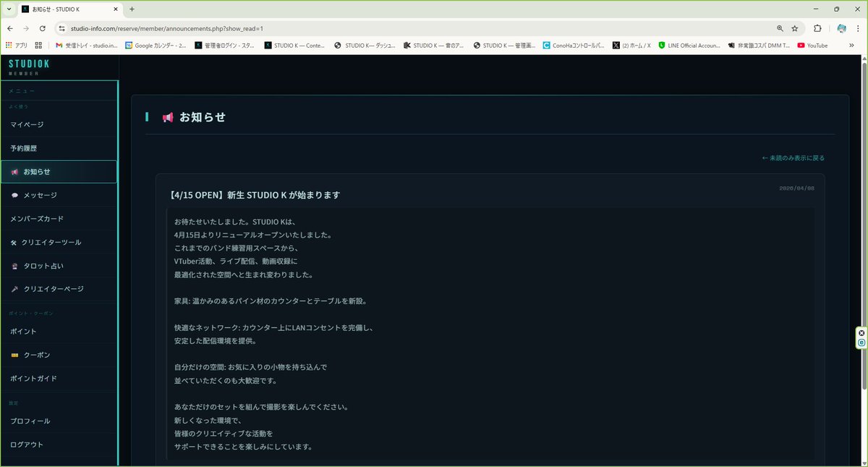Image resolution: width=868 pixels, height=467 pixels.
Task: Click the speech bubble icon for メッセージ
Action: (x=15, y=195)
